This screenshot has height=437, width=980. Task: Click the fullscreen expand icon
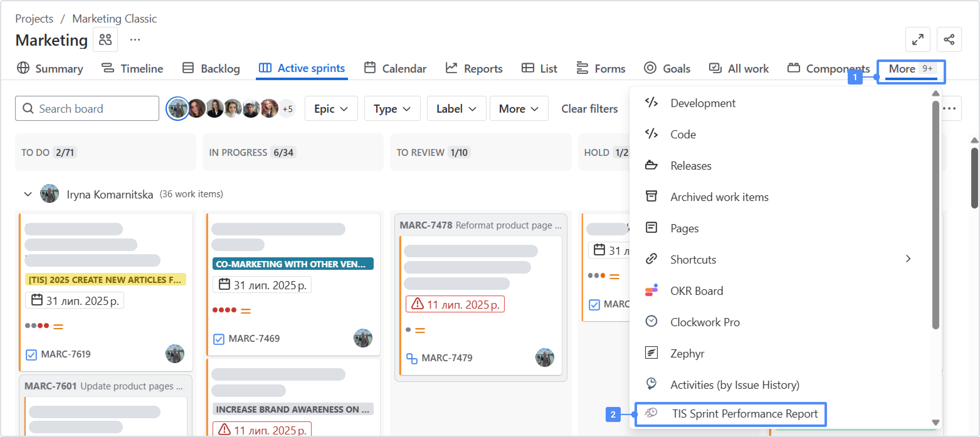(917, 39)
